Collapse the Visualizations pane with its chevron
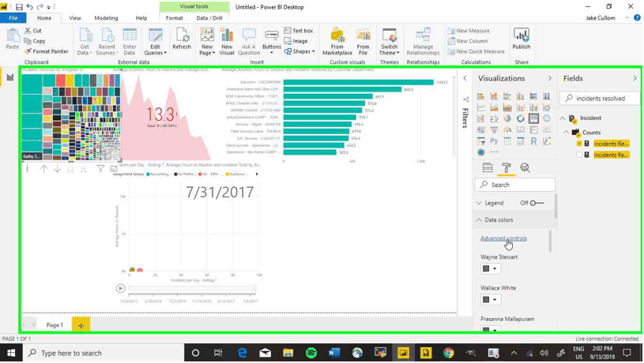644x363 pixels. (549, 78)
